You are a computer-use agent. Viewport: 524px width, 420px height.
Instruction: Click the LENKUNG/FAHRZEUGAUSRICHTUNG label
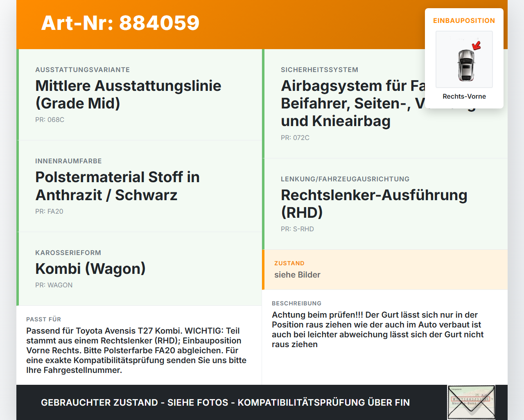click(345, 179)
